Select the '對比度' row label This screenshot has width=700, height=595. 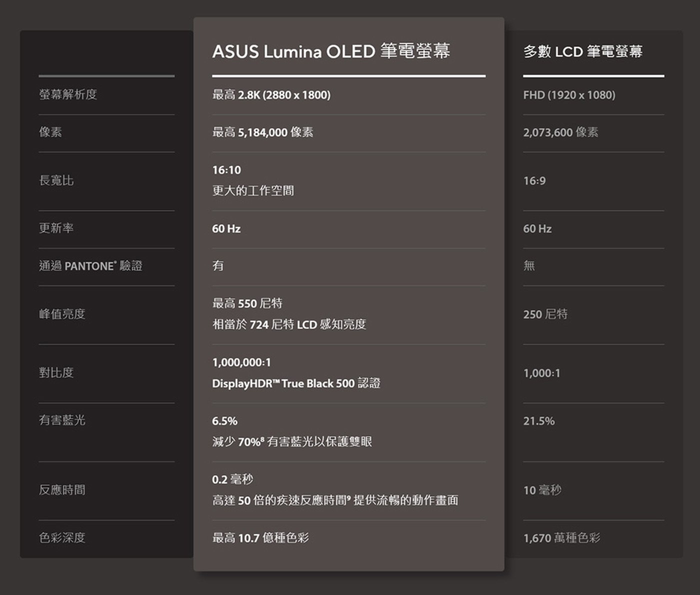pos(56,372)
